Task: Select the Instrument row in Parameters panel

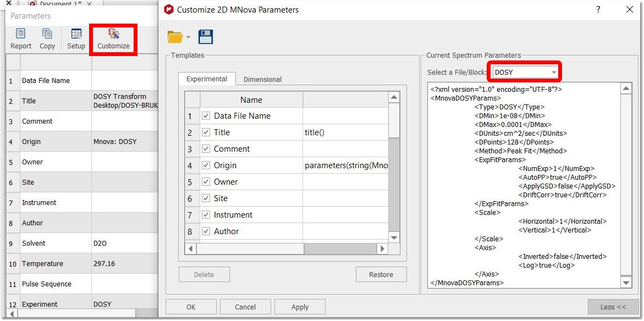Action: tap(82, 202)
